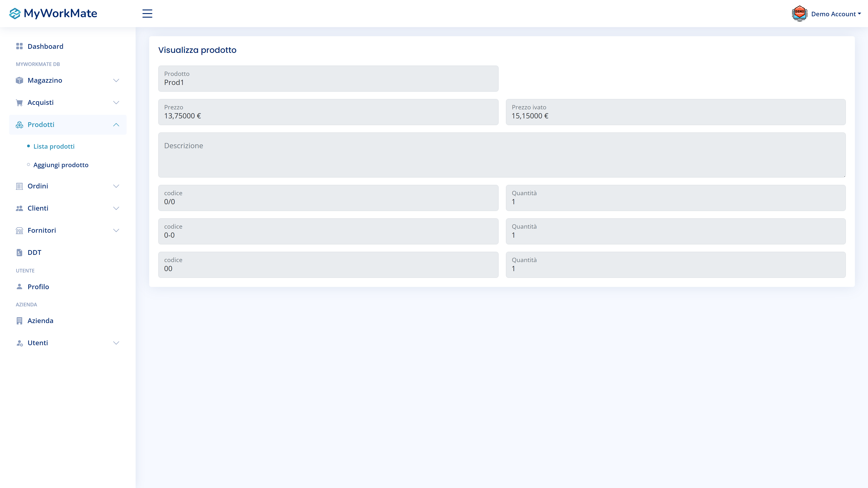Click the Fornitori store icon
868x488 pixels.
click(x=19, y=230)
